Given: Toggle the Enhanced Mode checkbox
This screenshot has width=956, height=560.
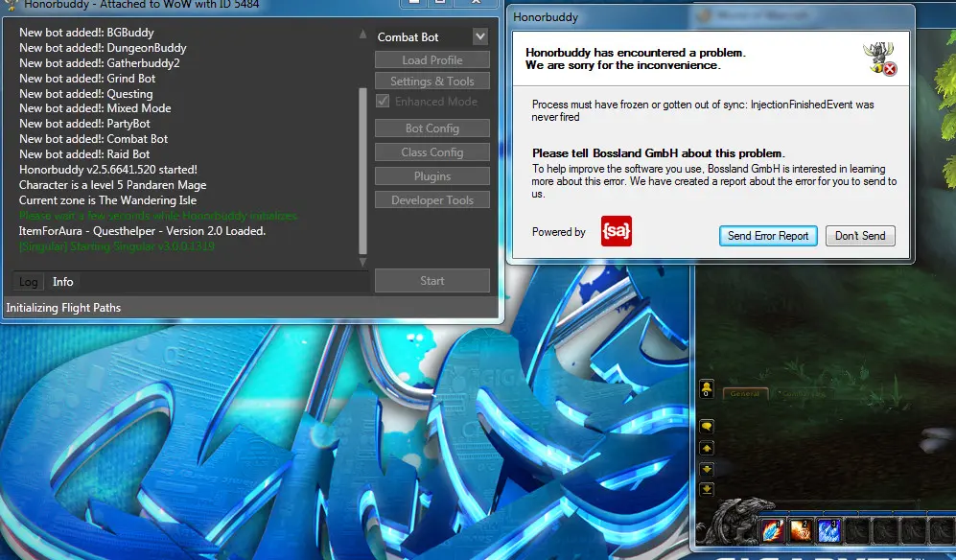Looking at the screenshot, I should pos(384,102).
